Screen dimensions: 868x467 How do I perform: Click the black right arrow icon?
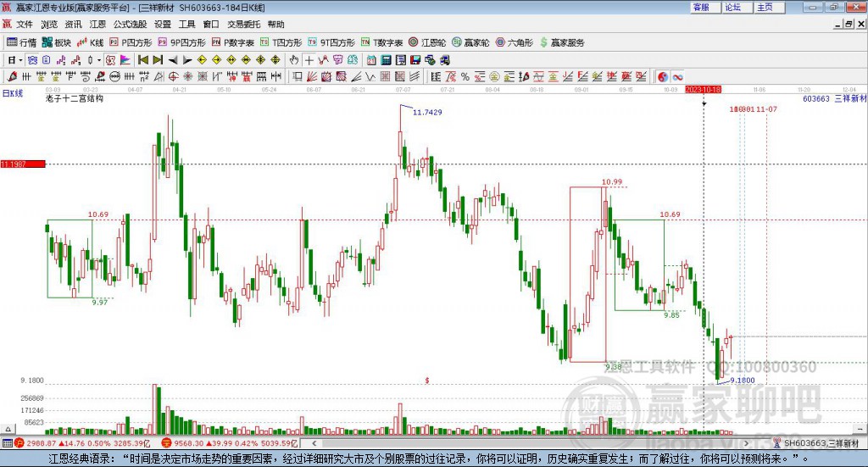(187, 60)
